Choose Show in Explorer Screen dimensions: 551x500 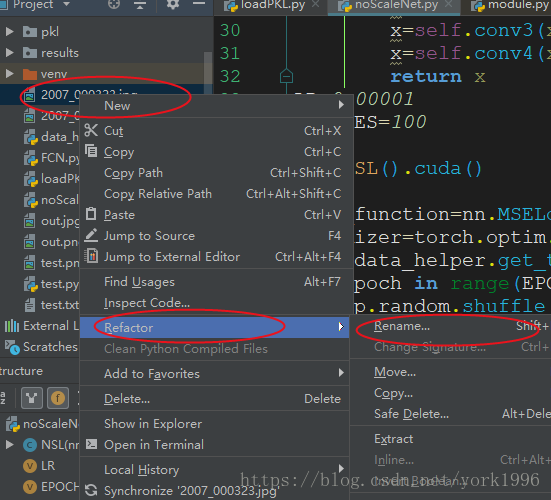coord(216,424)
